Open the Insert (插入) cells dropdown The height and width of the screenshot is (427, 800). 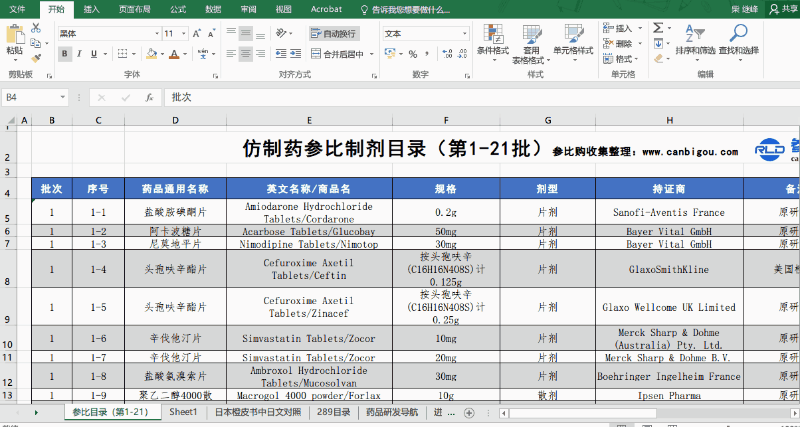[x=622, y=28]
